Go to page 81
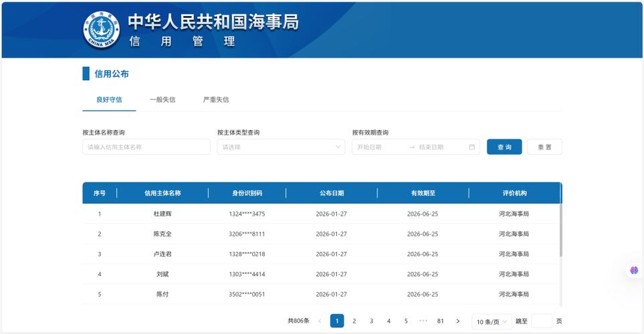644x334 pixels. (x=440, y=321)
